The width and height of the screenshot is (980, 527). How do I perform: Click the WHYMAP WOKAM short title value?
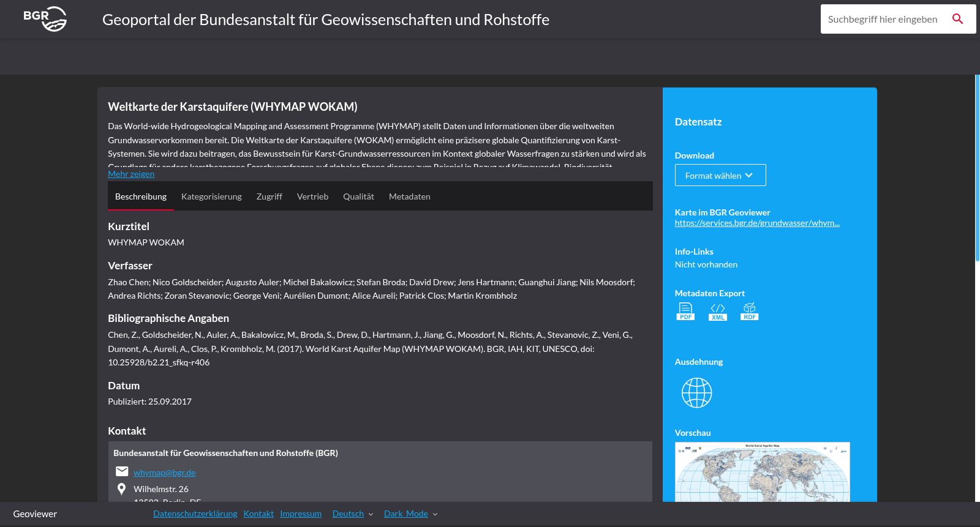click(x=146, y=242)
